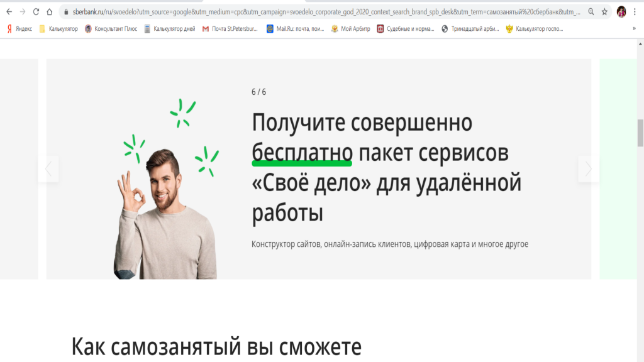Screen dimensions: 644x362
Task: Click the browser back arrow
Action: (x=9, y=11)
